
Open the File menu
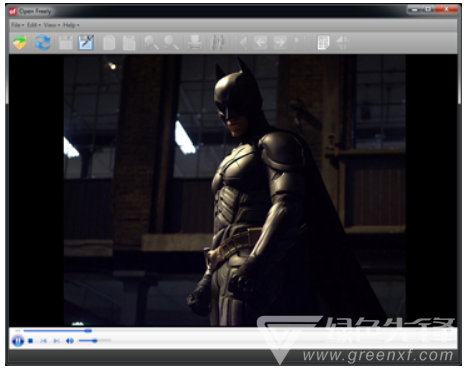(x=17, y=25)
